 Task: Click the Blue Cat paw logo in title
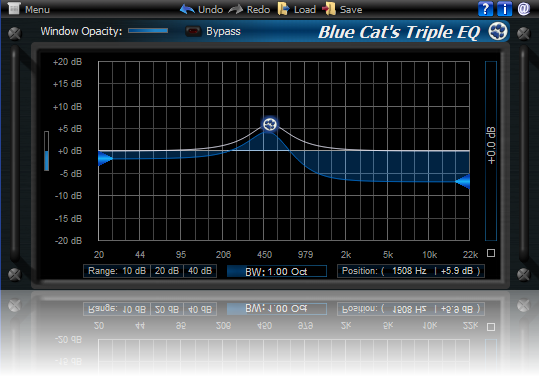[497, 31]
